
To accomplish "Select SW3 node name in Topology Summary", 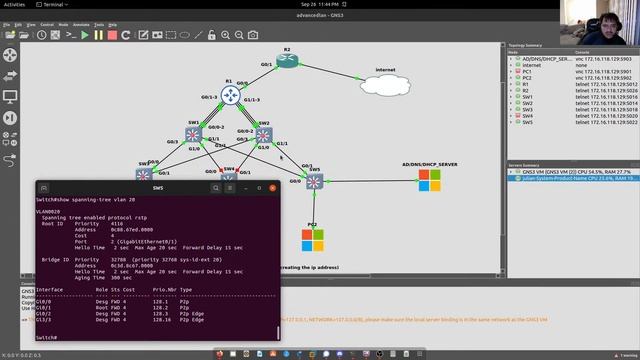I will tap(527, 110).
